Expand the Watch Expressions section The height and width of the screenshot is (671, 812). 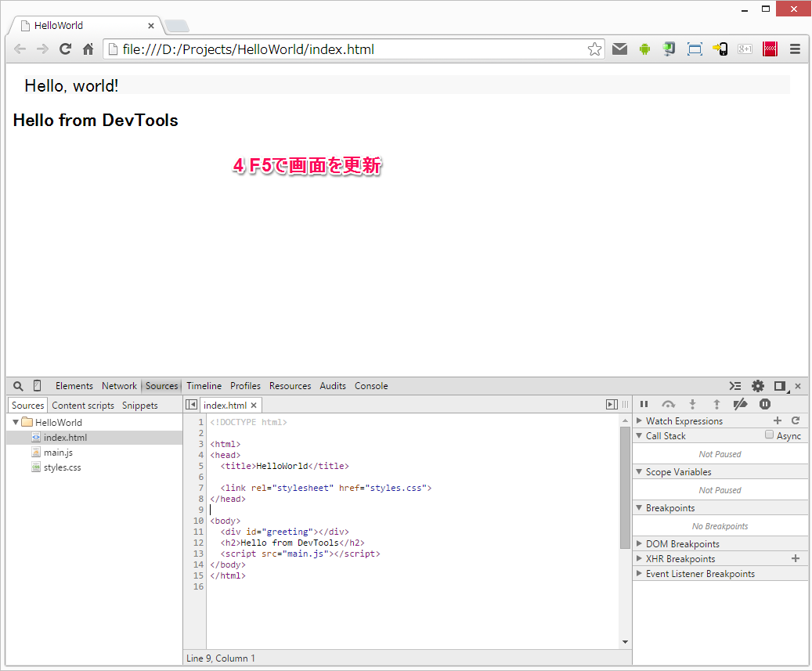coord(639,420)
